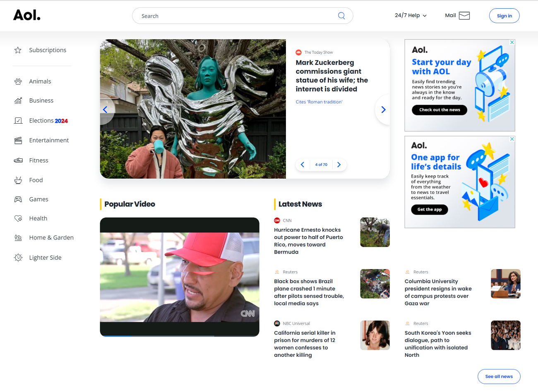Open the Mark Zuckerberg statue headline

pos(331,76)
